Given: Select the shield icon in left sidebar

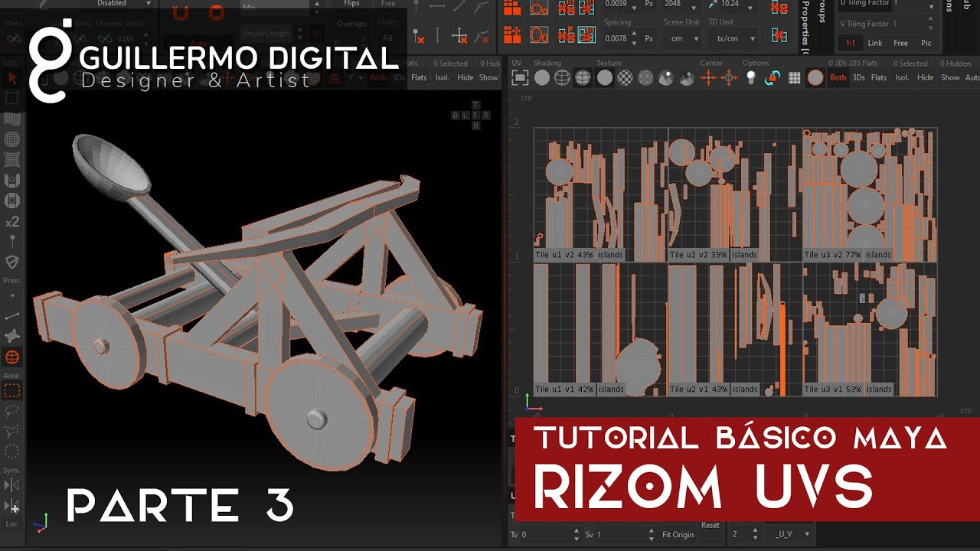Looking at the screenshot, I should click(12, 262).
